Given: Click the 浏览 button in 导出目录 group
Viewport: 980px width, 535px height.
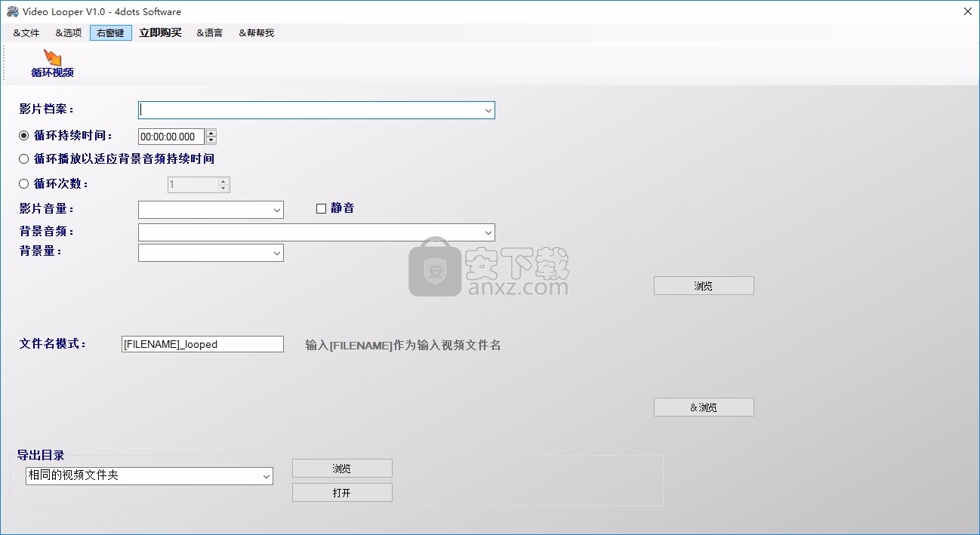Looking at the screenshot, I should [x=342, y=469].
